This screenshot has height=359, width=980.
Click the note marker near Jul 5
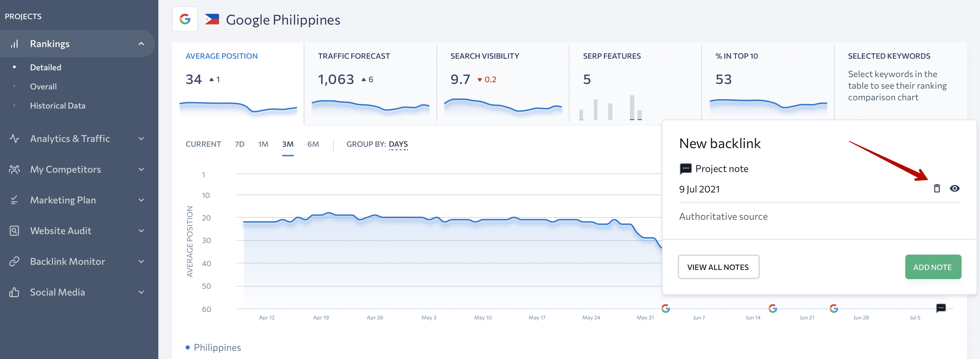pos(941,308)
